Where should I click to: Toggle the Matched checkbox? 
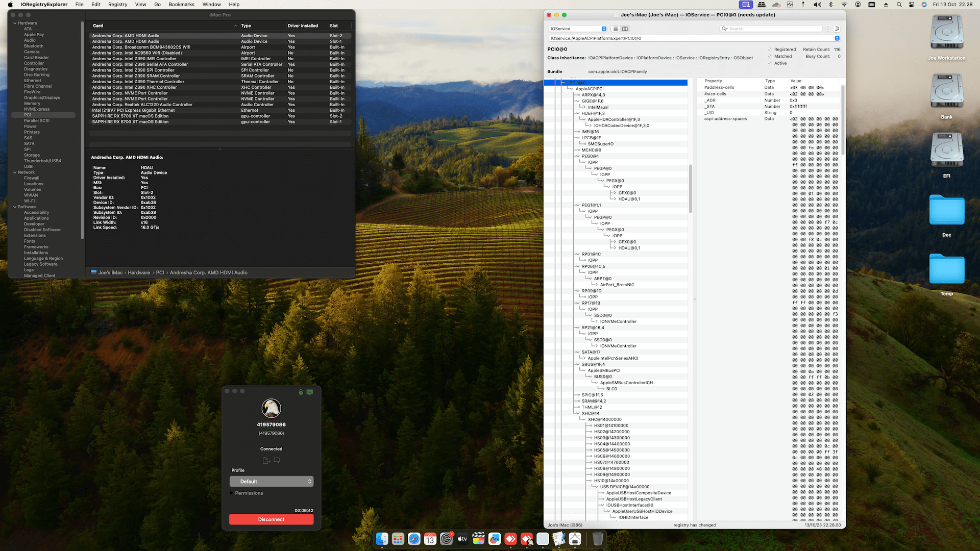coord(770,57)
